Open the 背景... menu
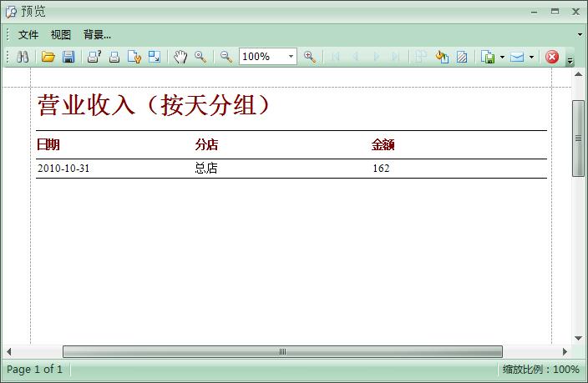Screen dimensions: 588x383 [97, 35]
